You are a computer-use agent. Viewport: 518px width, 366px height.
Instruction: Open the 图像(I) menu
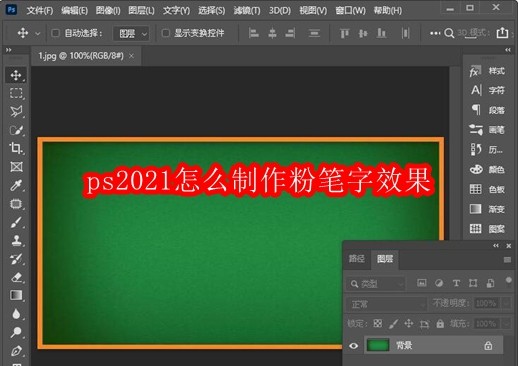coord(108,11)
